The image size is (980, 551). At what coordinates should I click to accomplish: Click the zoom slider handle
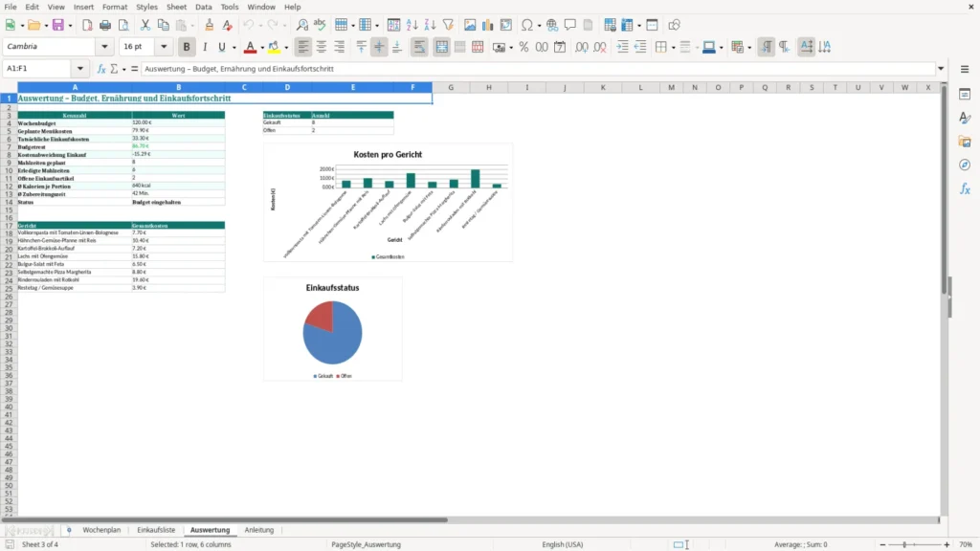tap(904, 544)
